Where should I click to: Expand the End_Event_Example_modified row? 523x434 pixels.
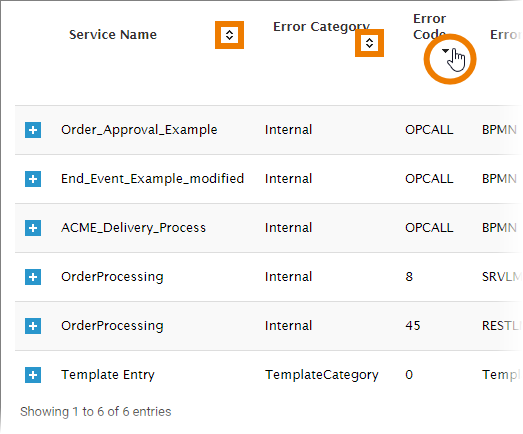pyautogui.click(x=33, y=179)
